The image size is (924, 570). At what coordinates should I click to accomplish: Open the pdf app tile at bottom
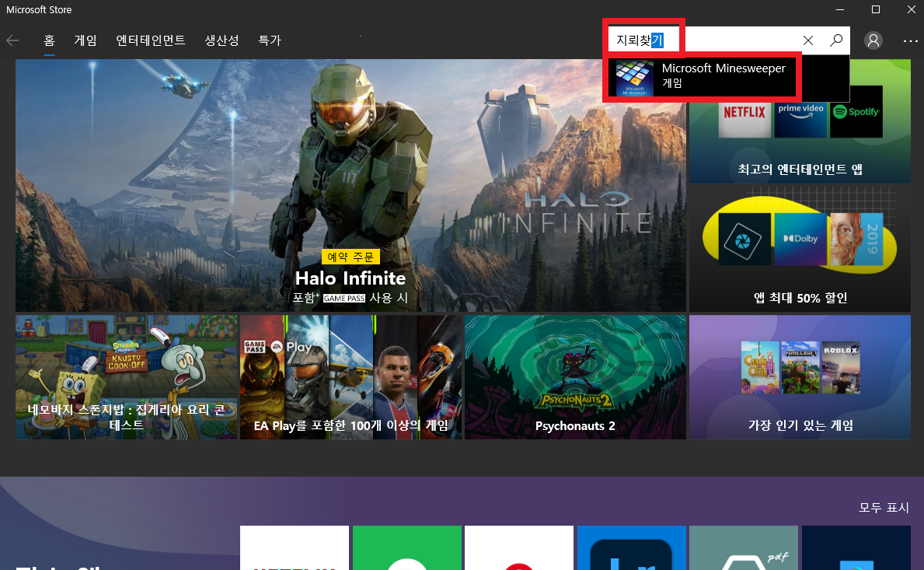pos(744,548)
